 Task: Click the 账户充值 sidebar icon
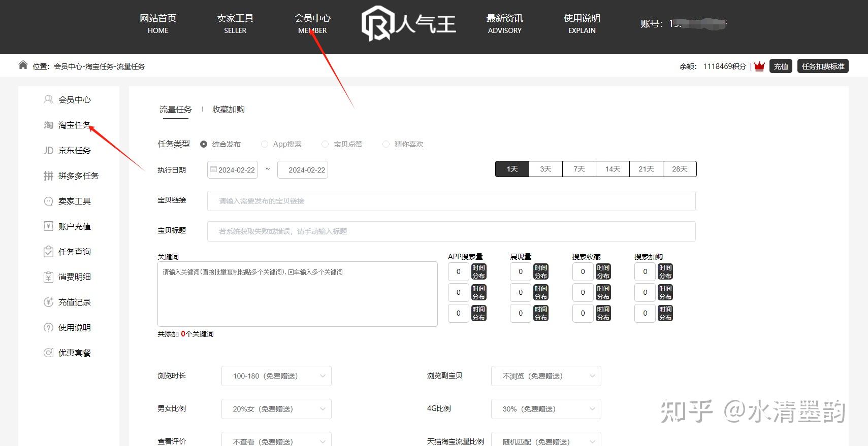coord(48,226)
